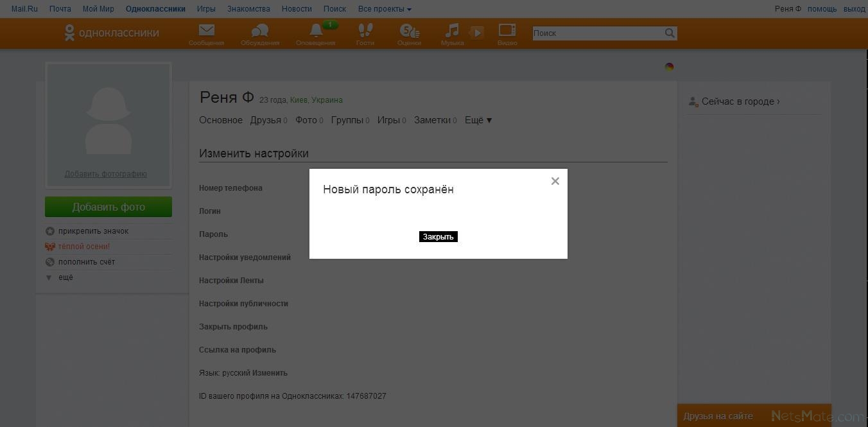Close the password saved dialog with X
The width and height of the screenshot is (868, 427).
[555, 181]
